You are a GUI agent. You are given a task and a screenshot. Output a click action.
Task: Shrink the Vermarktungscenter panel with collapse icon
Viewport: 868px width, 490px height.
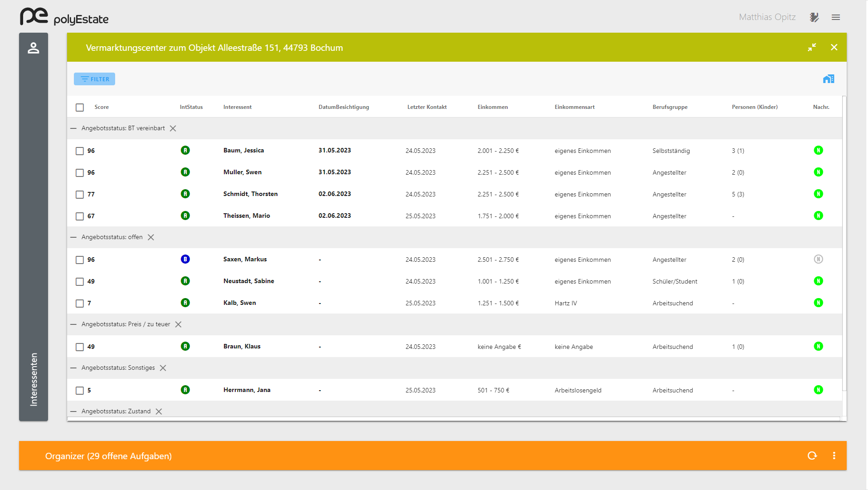coord(812,47)
